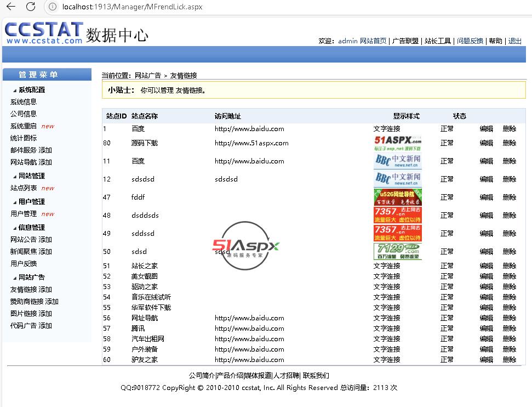Click the u526 navigation banner image

[398, 197]
